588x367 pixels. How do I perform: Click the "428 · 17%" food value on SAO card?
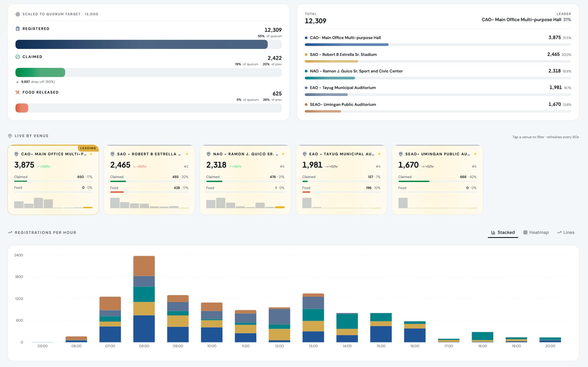tap(181, 188)
